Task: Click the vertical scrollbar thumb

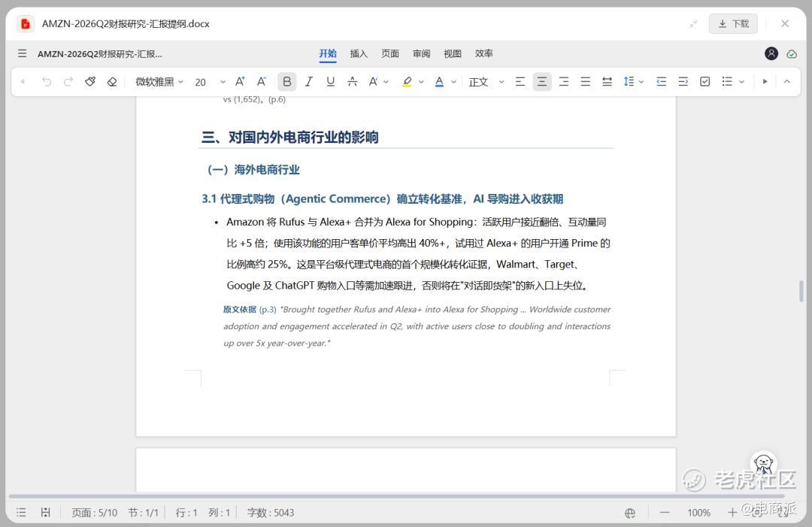Action: [x=801, y=291]
